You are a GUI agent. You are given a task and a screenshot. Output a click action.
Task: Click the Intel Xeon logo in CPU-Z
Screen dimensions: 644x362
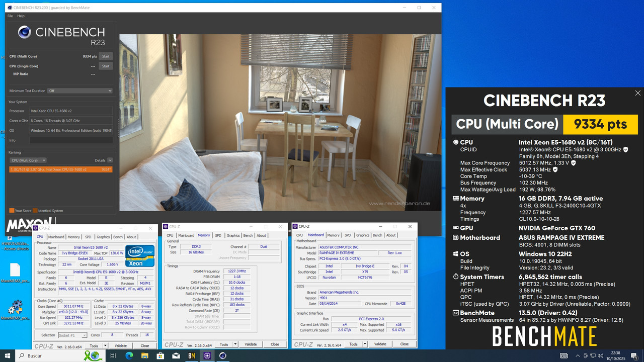coord(140,256)
